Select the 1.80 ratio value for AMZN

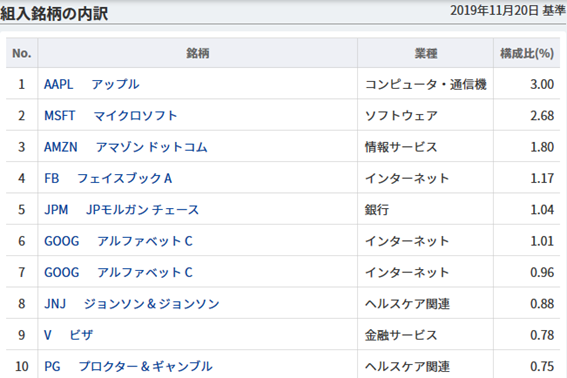[542, 147]
